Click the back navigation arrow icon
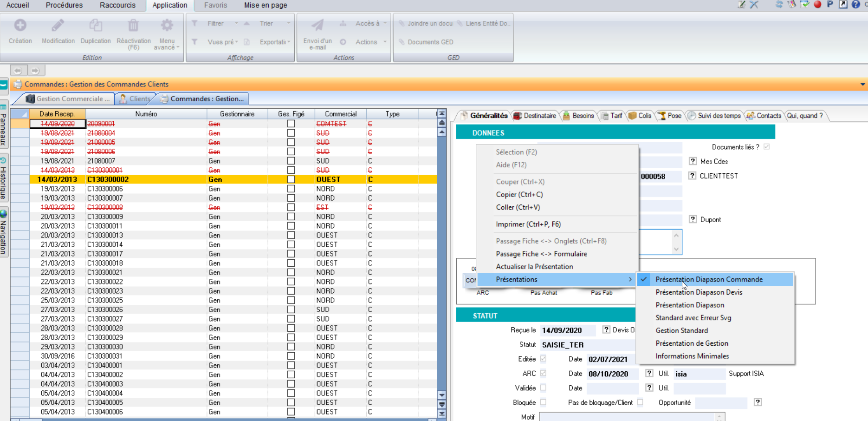Screen dimensions: 868x421 (x=18, y=71)
